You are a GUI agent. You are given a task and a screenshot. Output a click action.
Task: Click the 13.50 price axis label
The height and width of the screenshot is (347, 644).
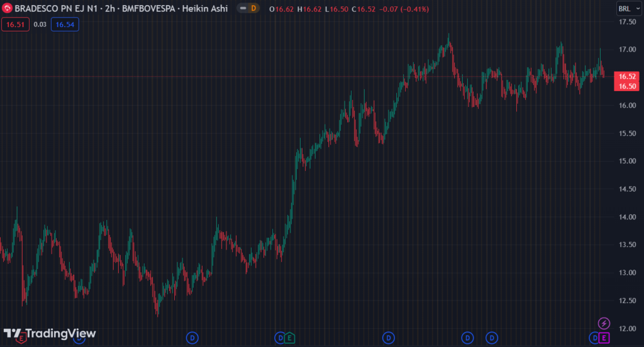[x=627, y=245]
